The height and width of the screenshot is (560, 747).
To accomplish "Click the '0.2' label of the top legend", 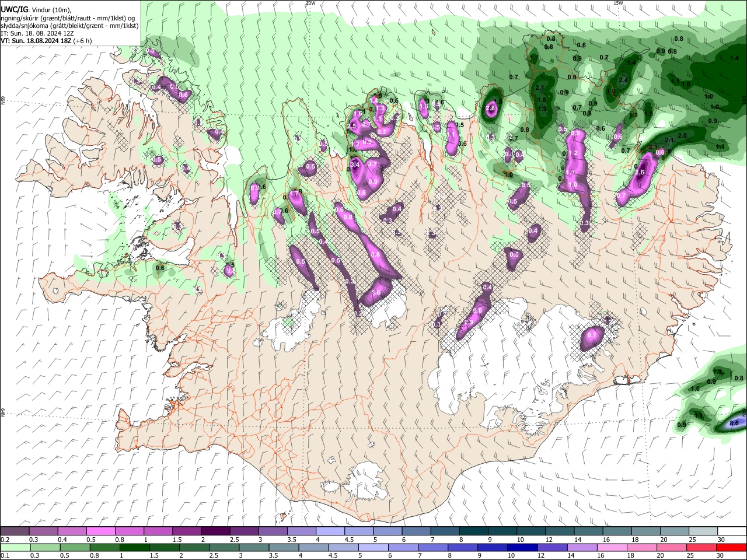I will [x=5, y=540].
